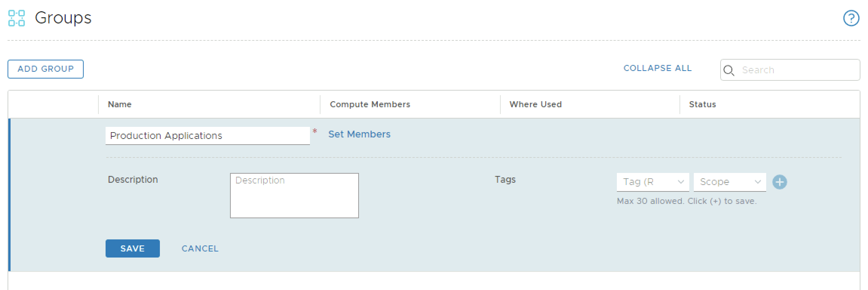868x290 pixels.
Task: Click the Compute Members column header
Action: click(x=370, y=105)
